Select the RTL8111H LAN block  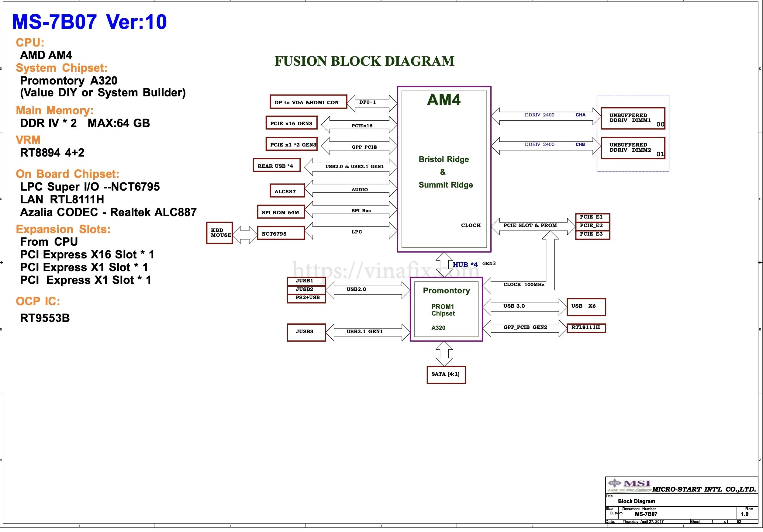point(586,328)
